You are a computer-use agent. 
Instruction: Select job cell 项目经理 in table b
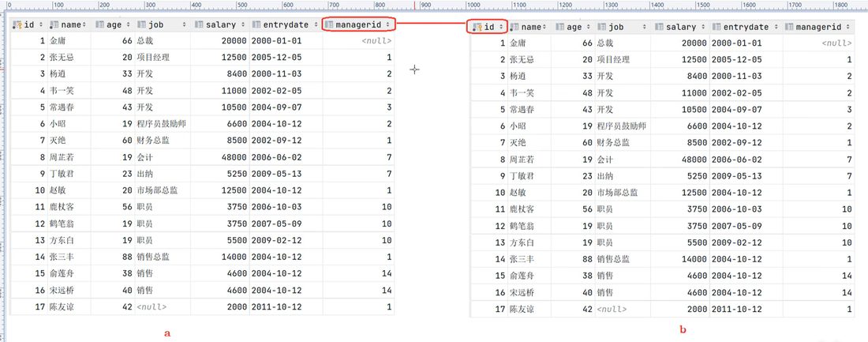click(x=623, y=60)
